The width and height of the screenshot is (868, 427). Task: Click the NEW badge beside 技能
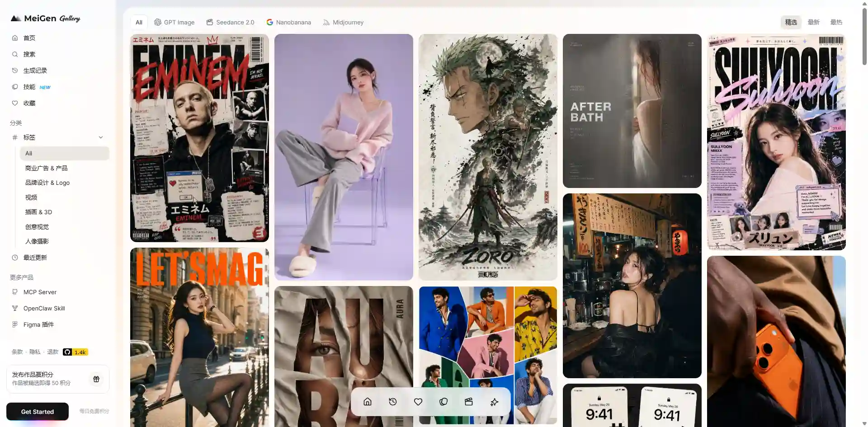tap(45, 87)
